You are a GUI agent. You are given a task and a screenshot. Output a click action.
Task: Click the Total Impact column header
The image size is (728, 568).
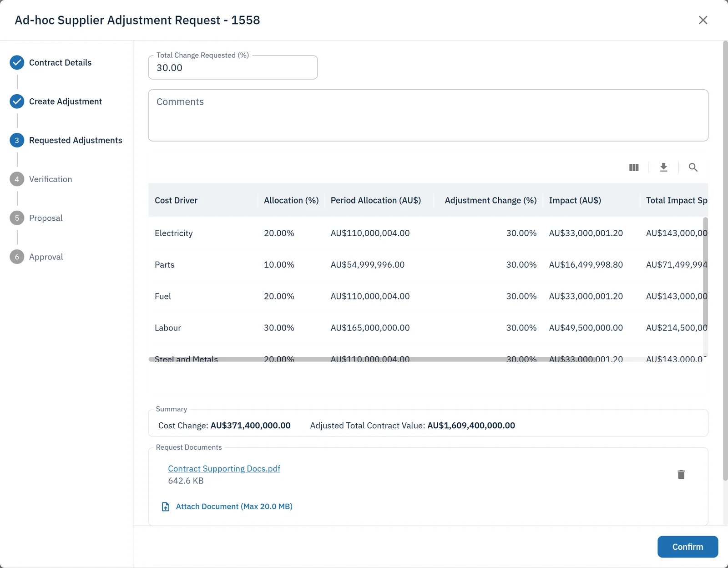coord(677,200)
